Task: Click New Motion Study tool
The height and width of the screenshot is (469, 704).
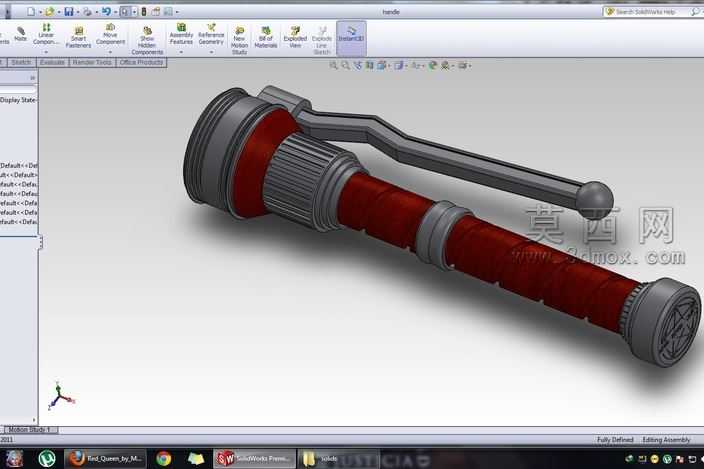Action: click(x=239, y=40)
